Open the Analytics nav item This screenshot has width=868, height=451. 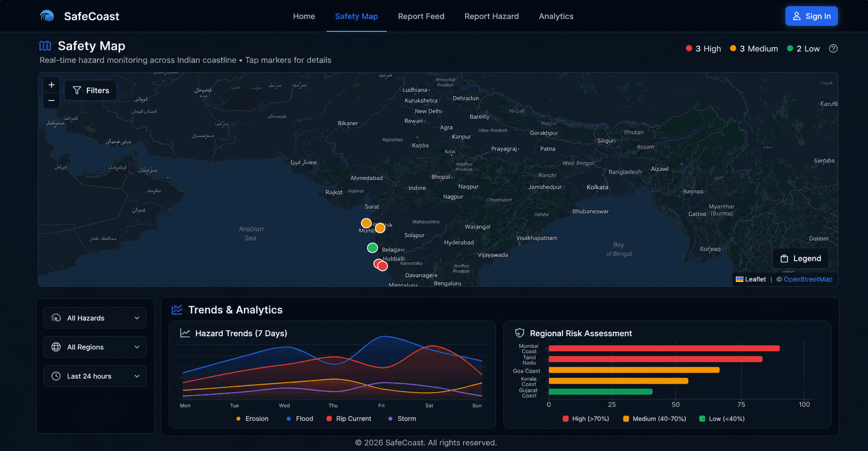556,16
